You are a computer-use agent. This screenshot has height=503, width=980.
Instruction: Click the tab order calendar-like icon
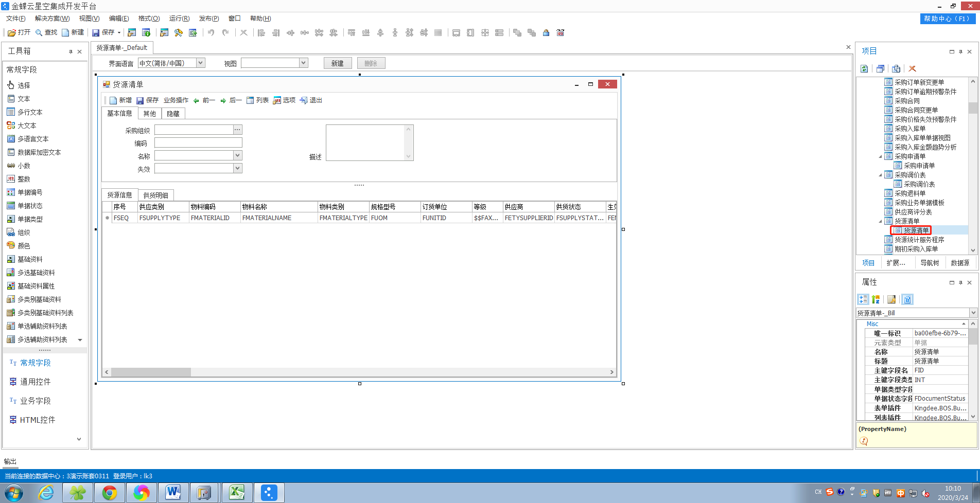point(561,32)
